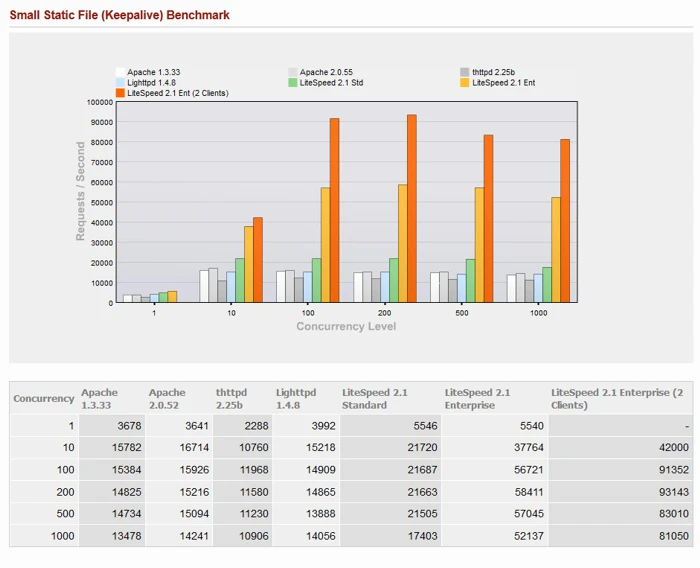Select the 'LiteSpeed 2.1 Enterprise (2 Clients)' header
This screenshot has height=568, width=700.
[x=617, y=399]
